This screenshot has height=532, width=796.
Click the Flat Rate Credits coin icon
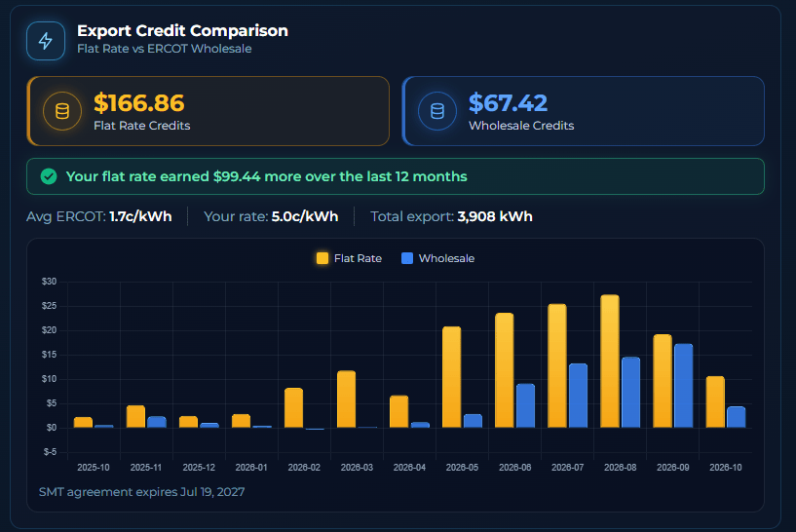click(x=62, y=111)
